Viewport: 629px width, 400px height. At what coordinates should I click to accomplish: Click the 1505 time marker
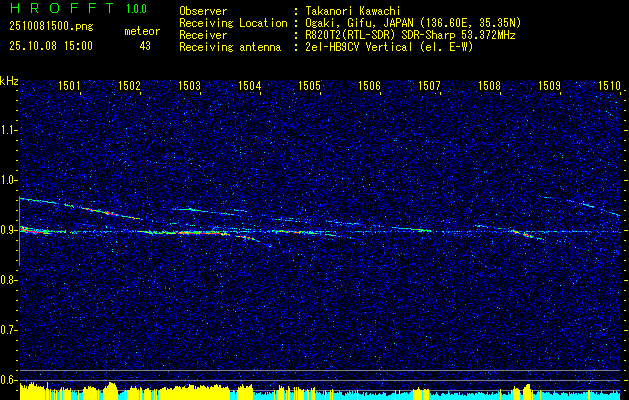[x=310, y=85]
